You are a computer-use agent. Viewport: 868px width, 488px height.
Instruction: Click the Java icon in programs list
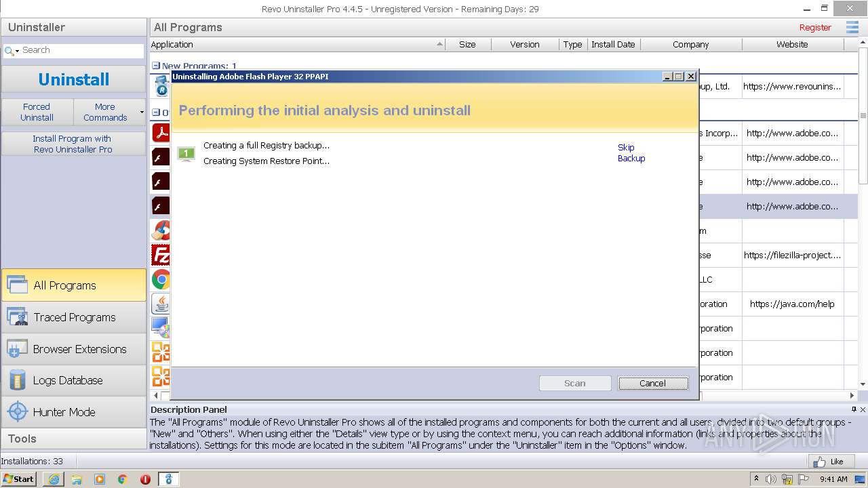[x=161, y=304]
